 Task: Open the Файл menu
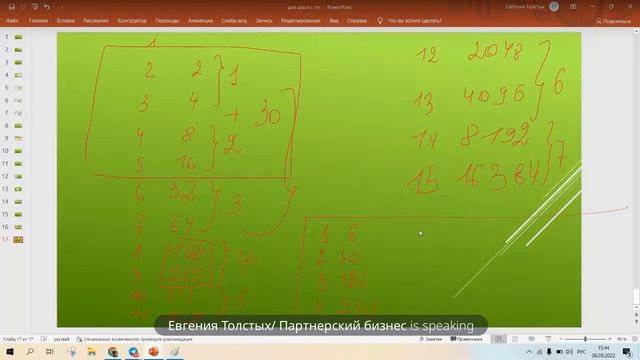click(12, 20)
